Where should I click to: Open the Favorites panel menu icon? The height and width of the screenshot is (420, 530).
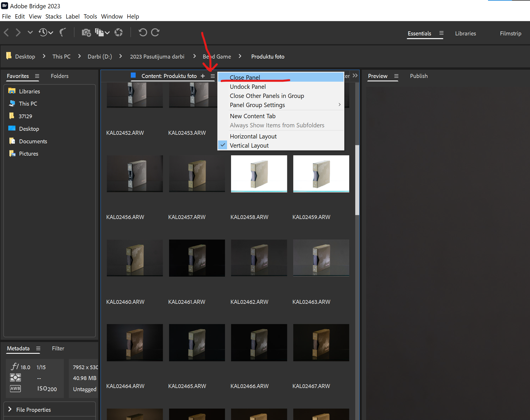(x=37, y=76)
